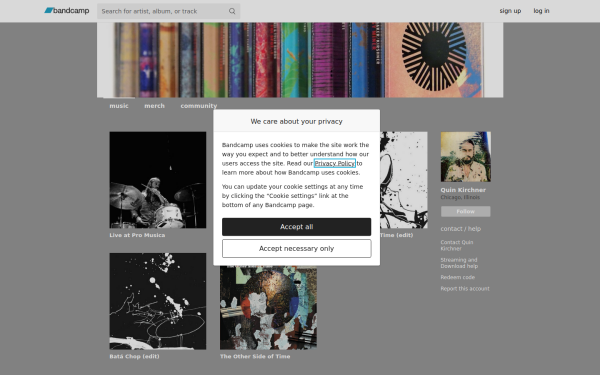Open The Other Side of Time cover
This screenshot has height=375, width=600.
(x=268, y=308)
